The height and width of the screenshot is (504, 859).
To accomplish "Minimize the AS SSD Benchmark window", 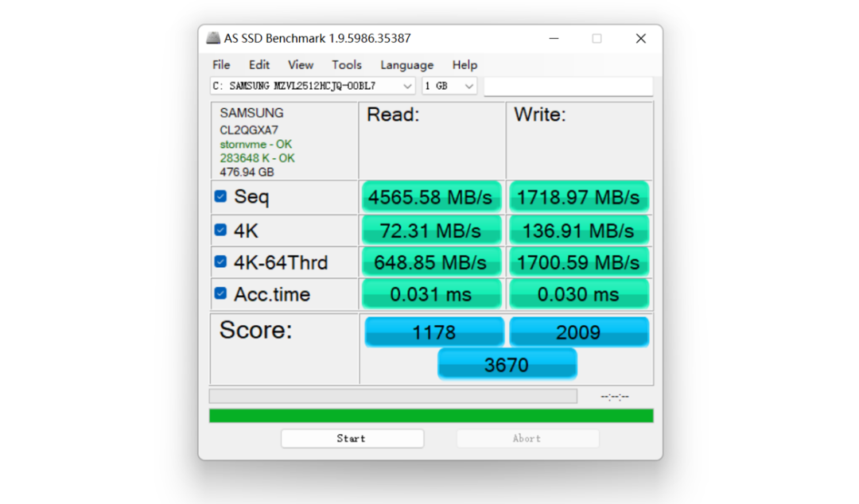I will click(554, 38).
